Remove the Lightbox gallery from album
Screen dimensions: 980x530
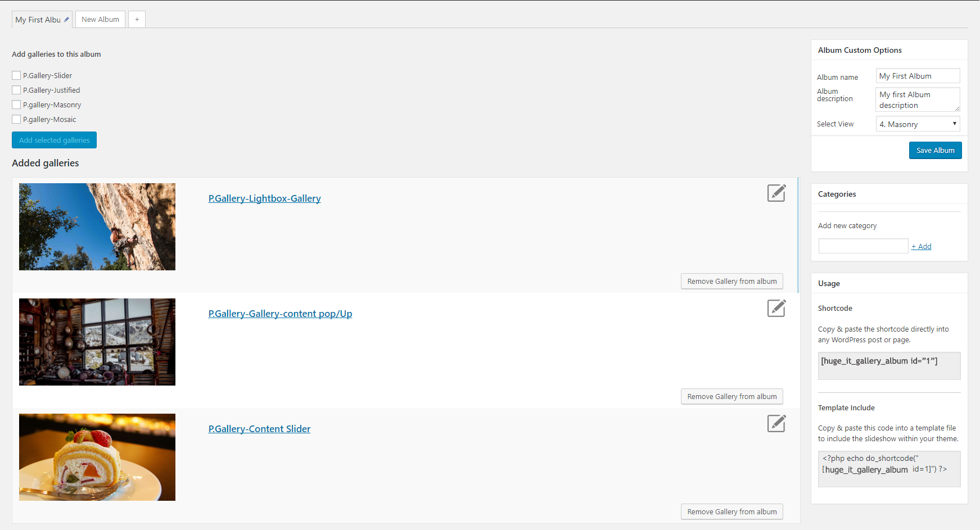731,281
